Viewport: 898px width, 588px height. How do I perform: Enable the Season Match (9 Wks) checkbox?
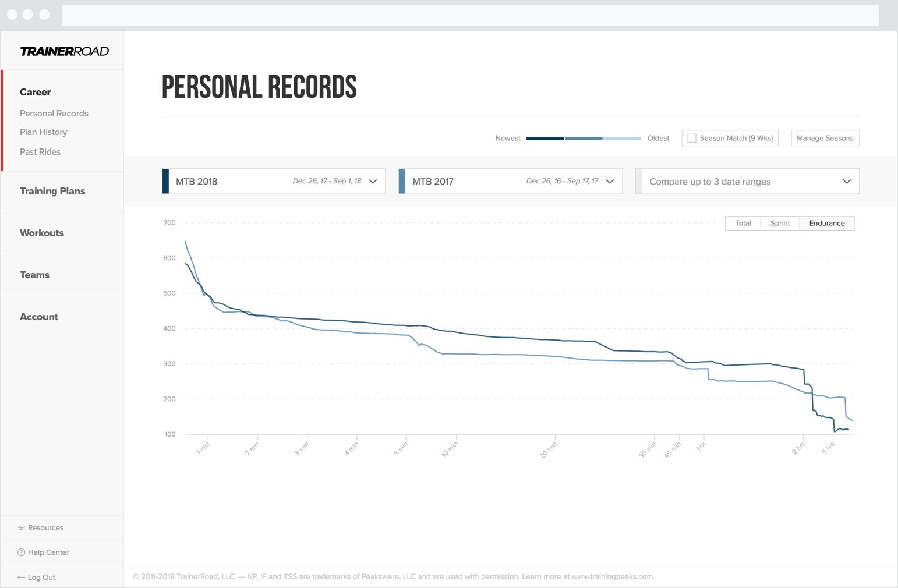click(692, 139)
